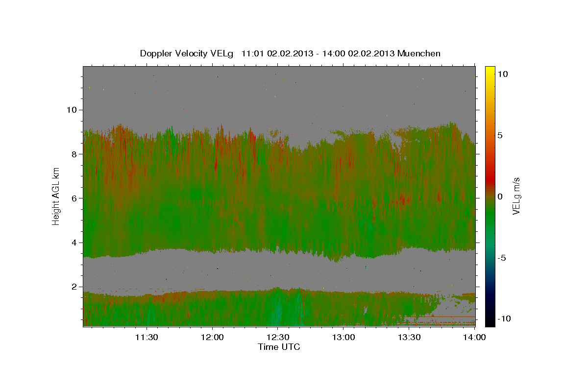Click the colorbar tick value -10
The image size is (588, 392).
504,319
